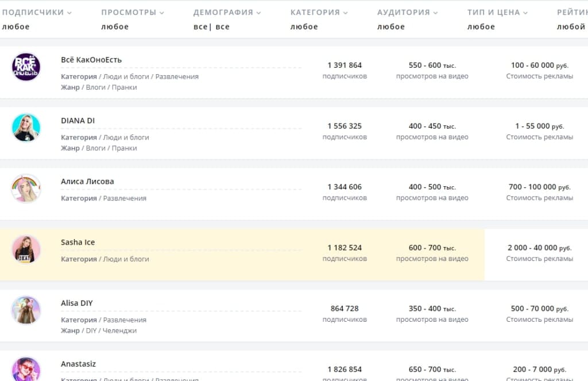Open the Anastasiz channel name link

click(79, 364)
